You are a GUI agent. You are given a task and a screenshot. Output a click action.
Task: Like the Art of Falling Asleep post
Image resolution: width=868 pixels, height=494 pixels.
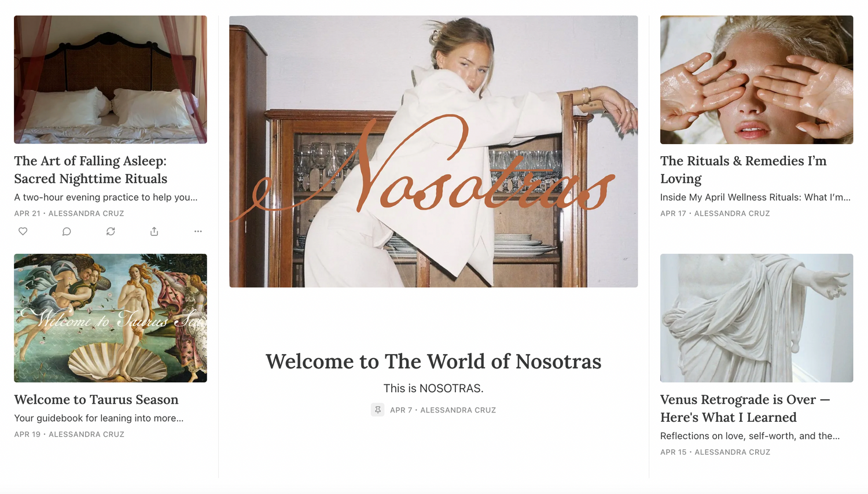click(x=23, y=231)
